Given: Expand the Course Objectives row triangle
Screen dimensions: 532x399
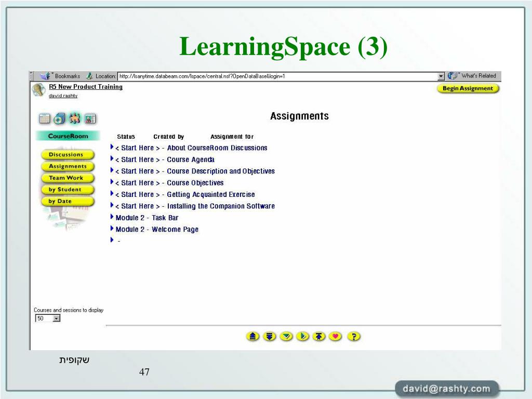Looking at the screenshot, I should (112, 181).
